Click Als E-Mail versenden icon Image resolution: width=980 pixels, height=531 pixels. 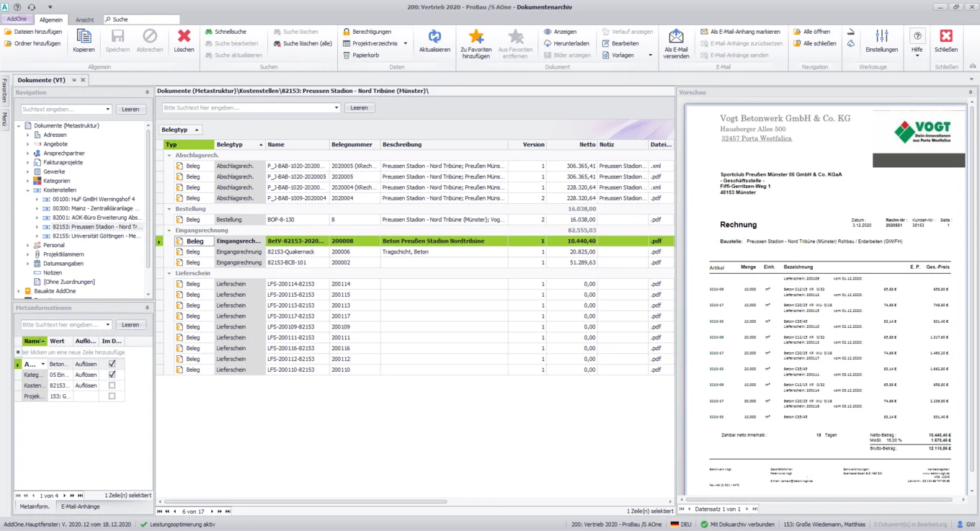point(676,37)
